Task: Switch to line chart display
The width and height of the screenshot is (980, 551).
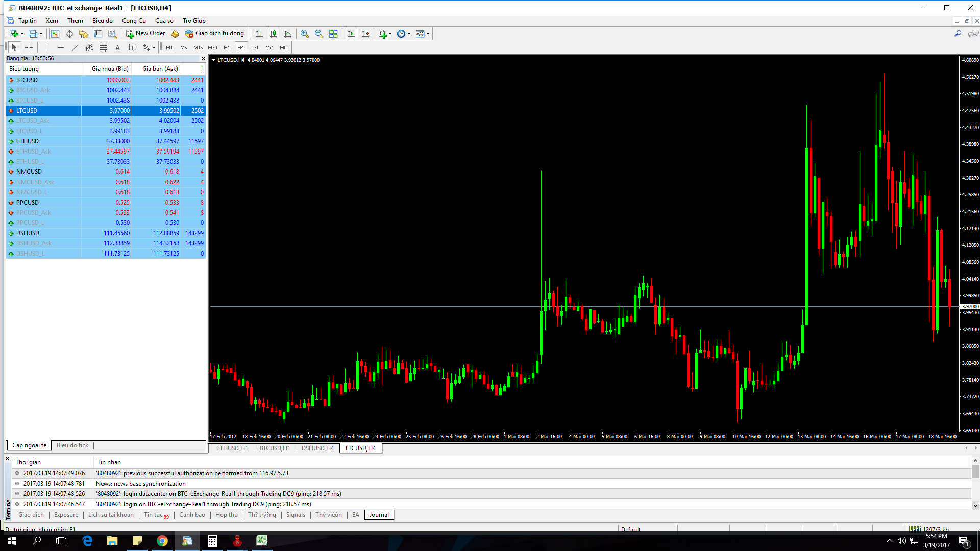Action: click(288, 34)
